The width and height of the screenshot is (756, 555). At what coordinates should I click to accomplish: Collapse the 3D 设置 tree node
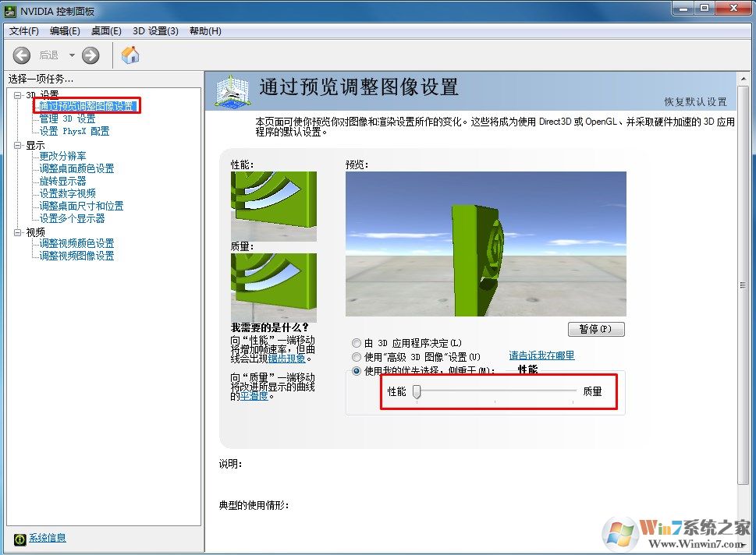coord(18,95)
